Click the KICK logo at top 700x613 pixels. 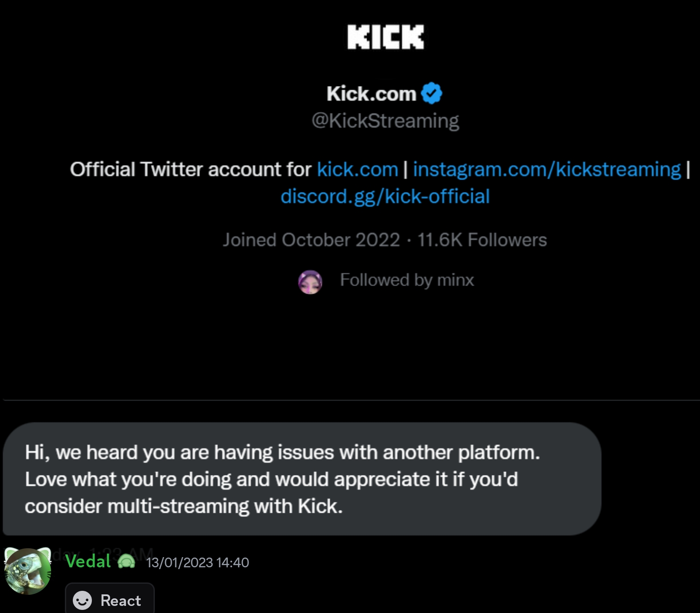coord(385,37)
